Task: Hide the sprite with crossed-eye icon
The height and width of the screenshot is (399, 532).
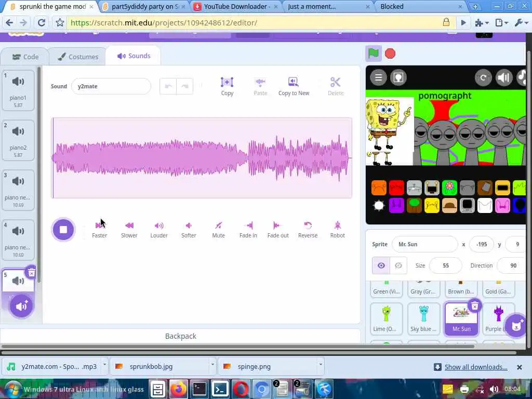Action: point(398,265)
